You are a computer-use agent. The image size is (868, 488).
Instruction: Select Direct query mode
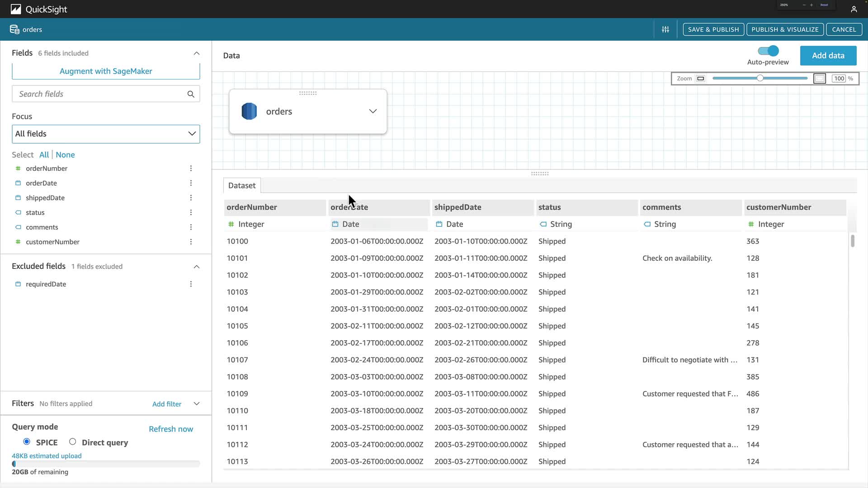point(72,442)
